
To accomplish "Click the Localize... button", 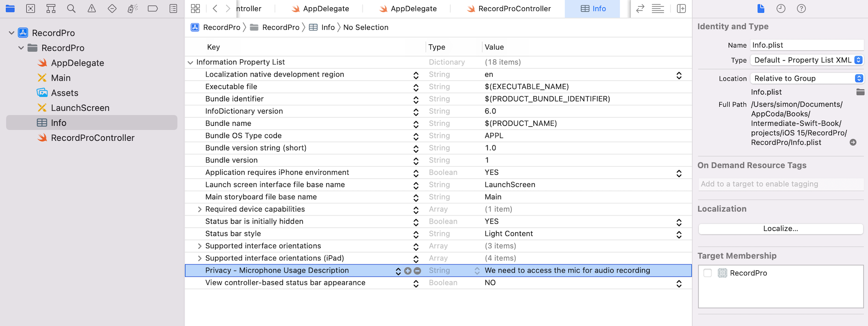I will (x=780, y=229).
